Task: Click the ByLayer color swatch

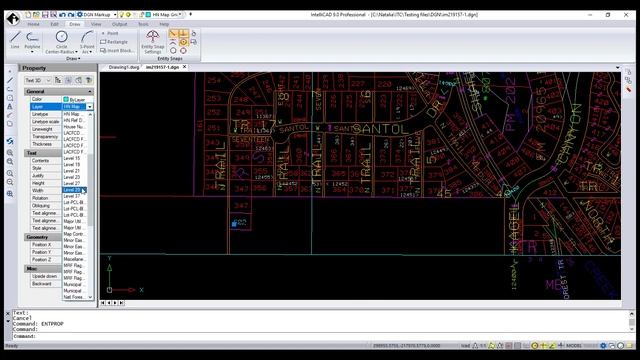Action: click(66, 100)
